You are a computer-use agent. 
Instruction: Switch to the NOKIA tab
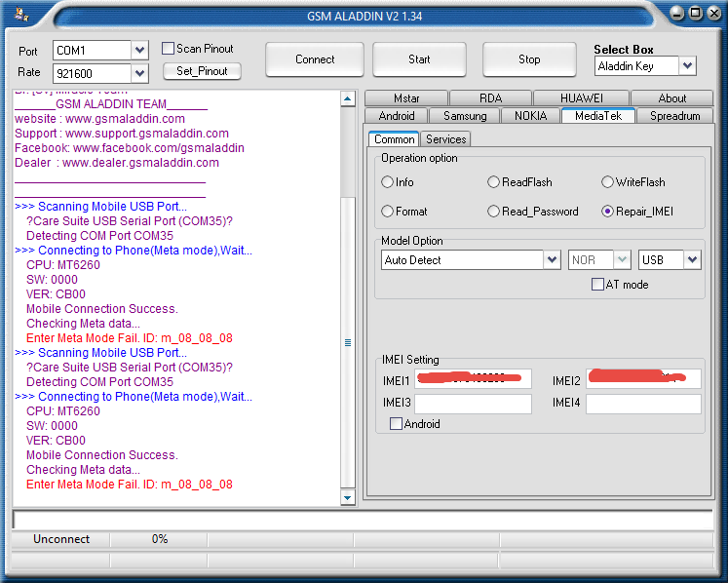coord(531,116)
